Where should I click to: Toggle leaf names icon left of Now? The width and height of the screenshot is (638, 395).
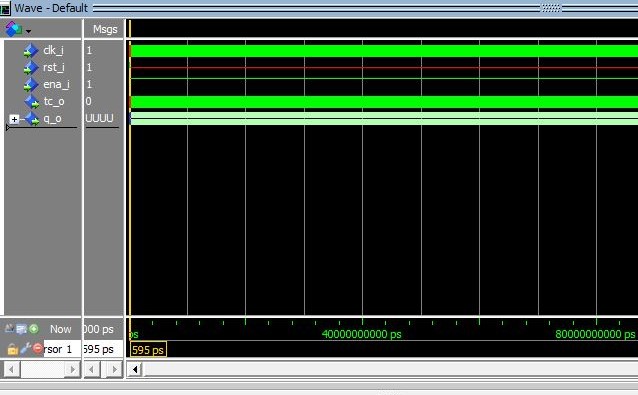pyautogui.click(x=9, y=328)
